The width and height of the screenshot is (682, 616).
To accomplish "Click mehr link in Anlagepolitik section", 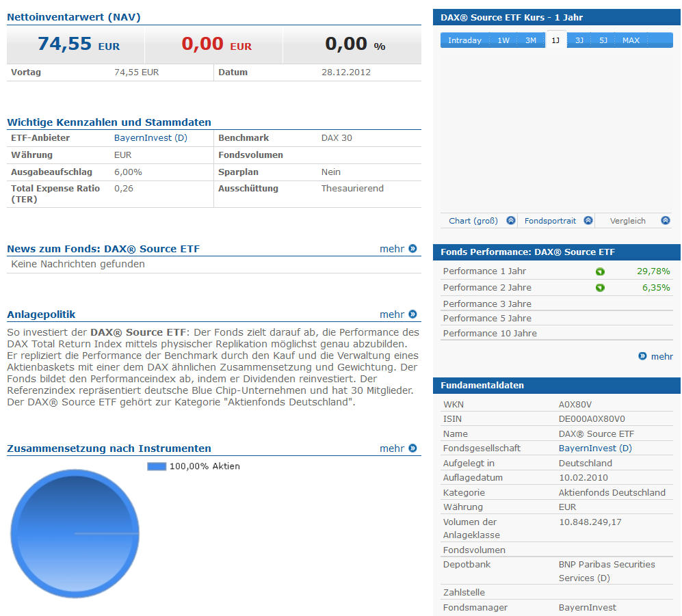I will pyautogui.click(x=392, y=314).
